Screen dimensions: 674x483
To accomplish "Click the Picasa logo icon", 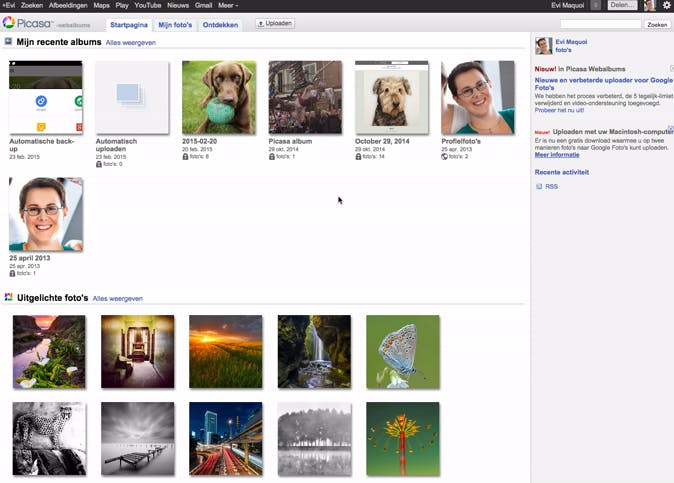I will click(9, 22).
